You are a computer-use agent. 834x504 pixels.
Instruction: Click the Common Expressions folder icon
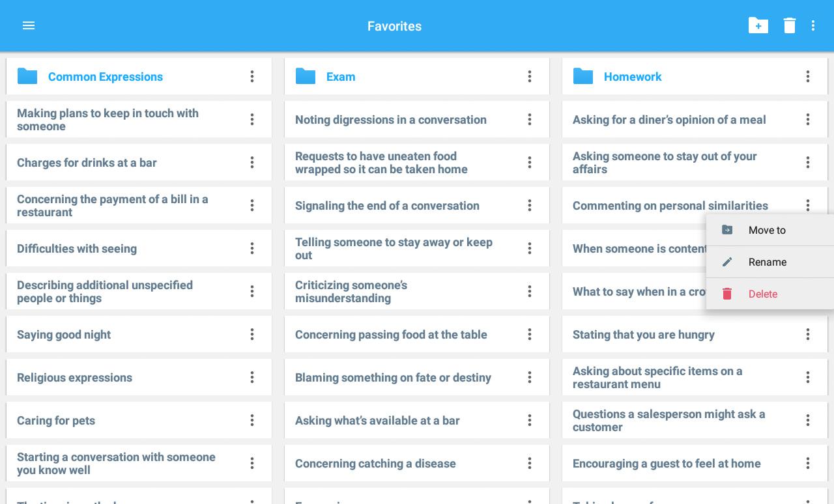(x=27, y=76)
